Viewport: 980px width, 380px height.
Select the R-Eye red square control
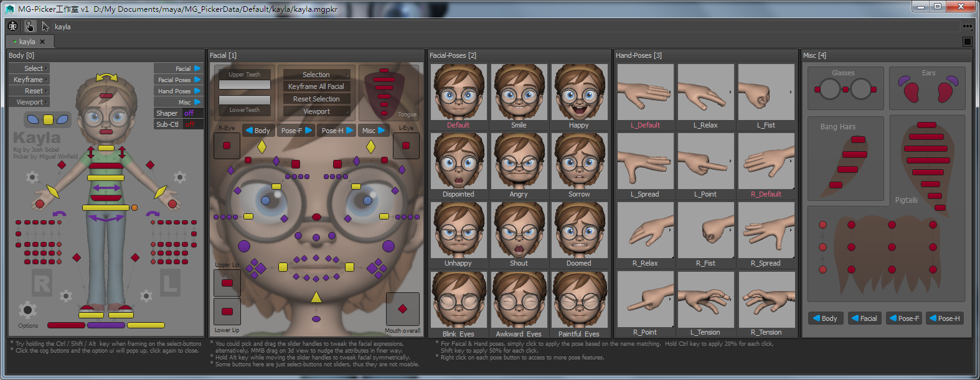click(x=227, y=146)
